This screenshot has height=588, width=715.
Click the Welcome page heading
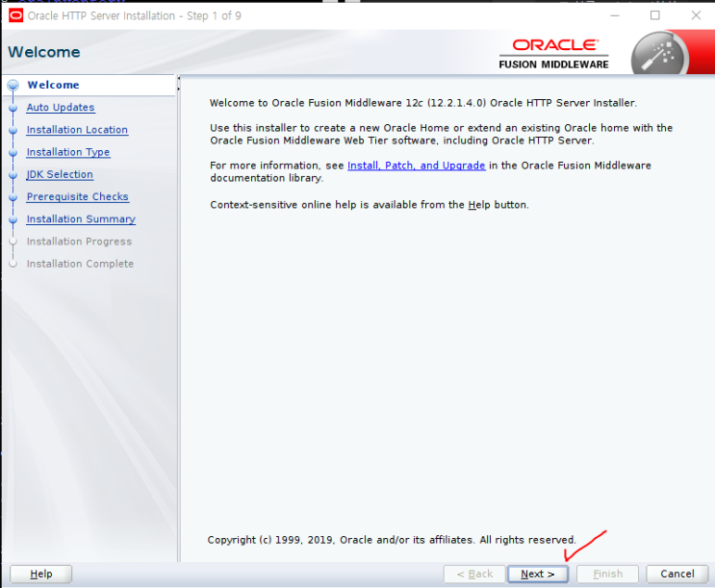coord(44,52)
